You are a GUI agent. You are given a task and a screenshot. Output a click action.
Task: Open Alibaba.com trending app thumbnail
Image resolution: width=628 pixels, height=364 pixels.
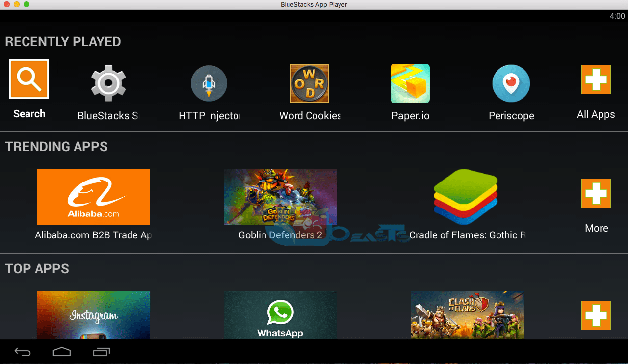coord(93,197)
